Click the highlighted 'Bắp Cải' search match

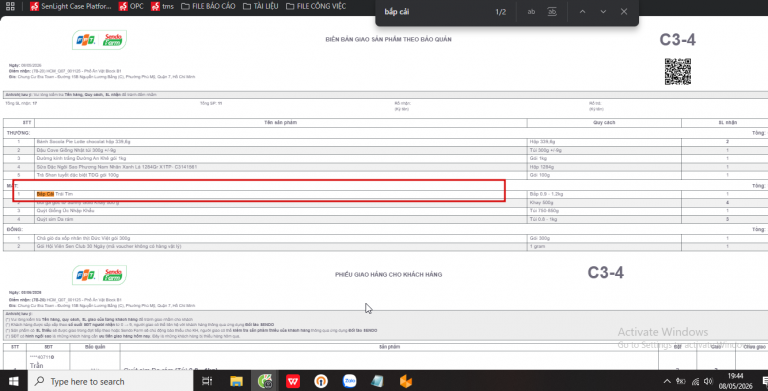click(45, 194)
